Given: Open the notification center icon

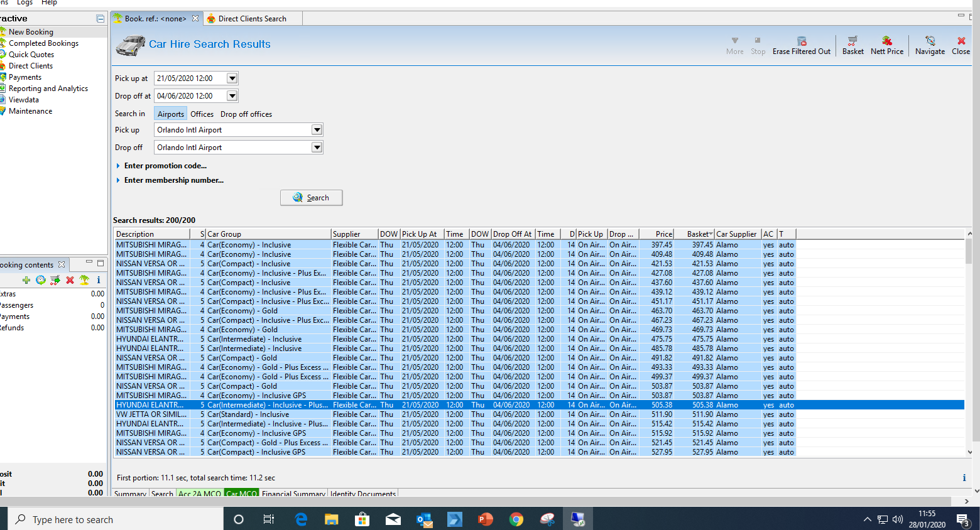Looking at the screenshot, I should tap(963, 519).
